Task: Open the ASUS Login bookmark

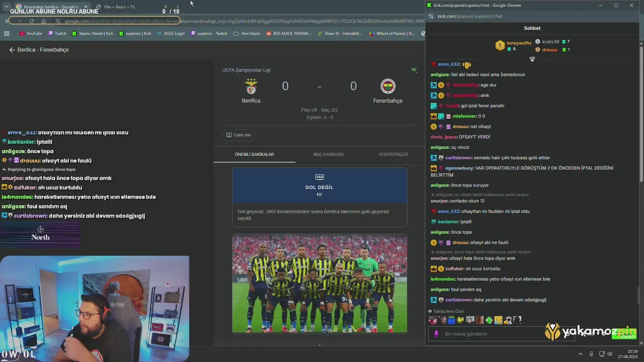Action: click(171, 34)
